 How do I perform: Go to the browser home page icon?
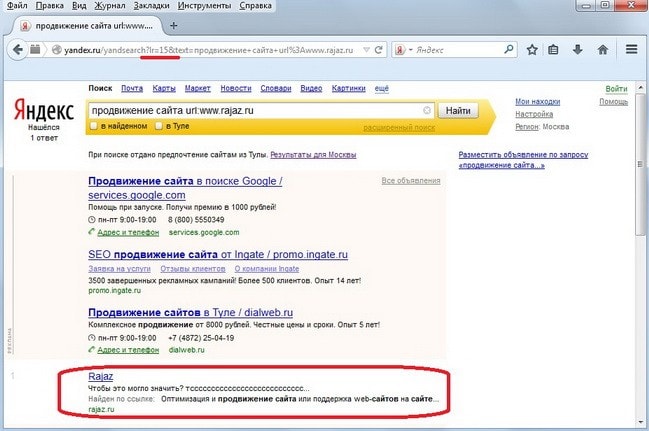click(x=603, y=48)
